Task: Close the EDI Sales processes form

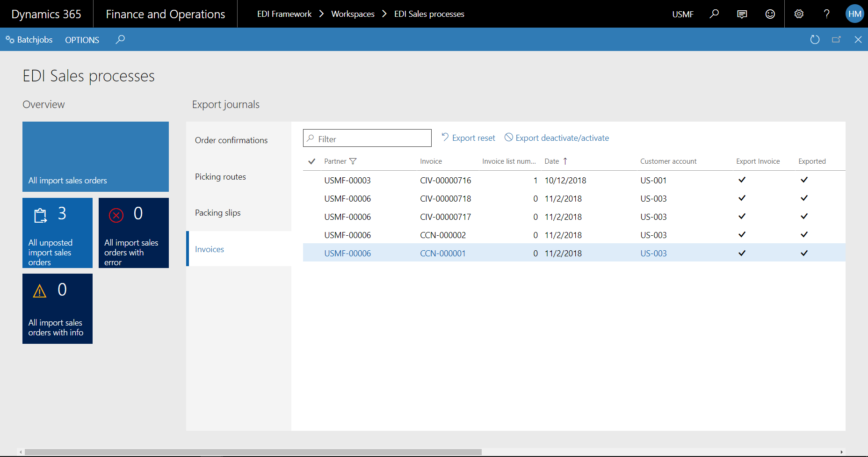Action: point(858,40)
